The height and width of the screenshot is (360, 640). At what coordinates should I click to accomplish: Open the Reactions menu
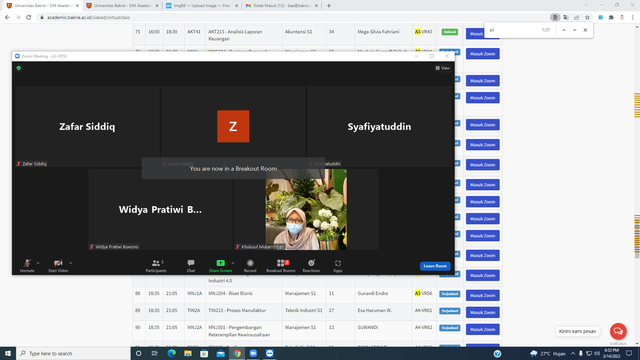coord(311,265)
